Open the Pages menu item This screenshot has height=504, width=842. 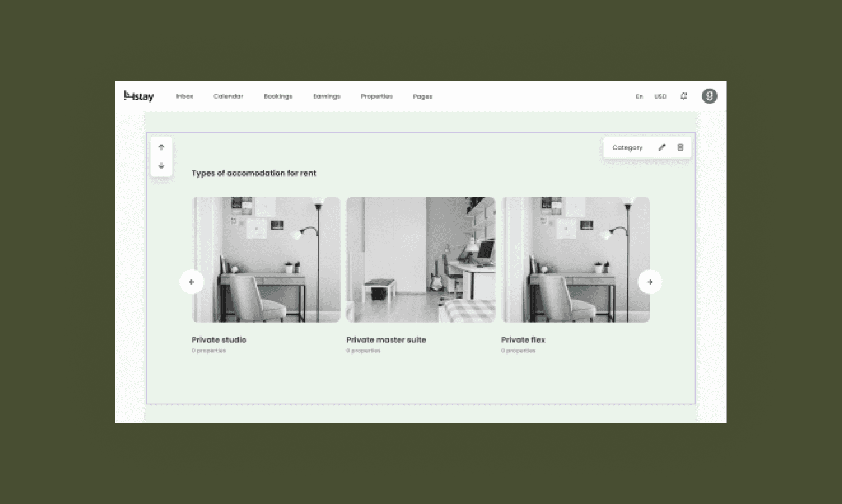(x=422, y=97)
